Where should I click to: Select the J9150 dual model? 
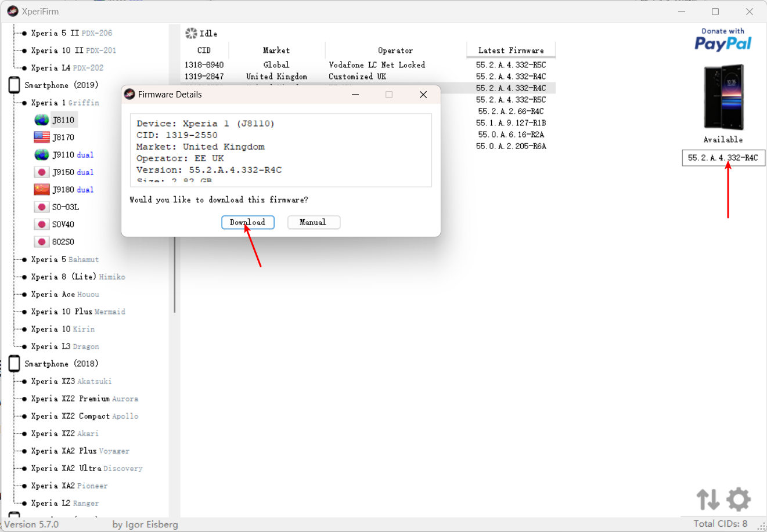(73, 172)
